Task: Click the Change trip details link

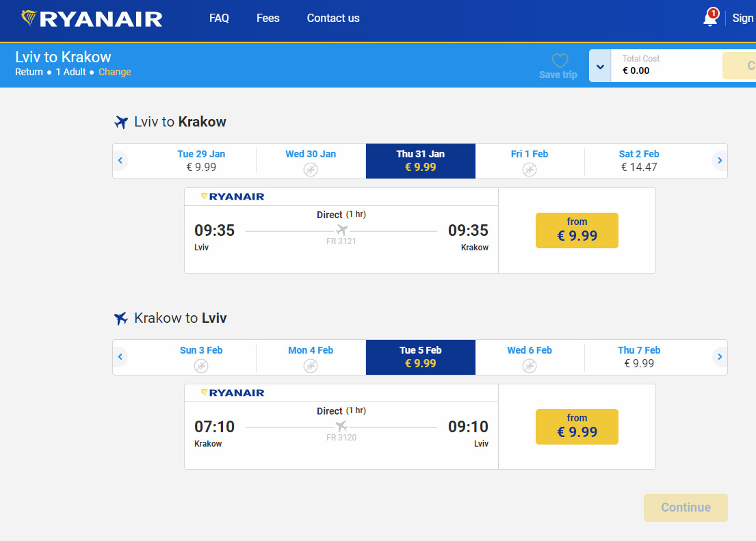Action: [x=115, y=72]
